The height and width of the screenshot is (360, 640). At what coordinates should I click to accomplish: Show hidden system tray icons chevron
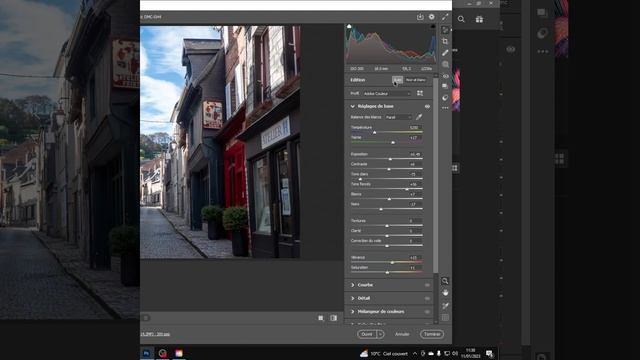point(415,353)
